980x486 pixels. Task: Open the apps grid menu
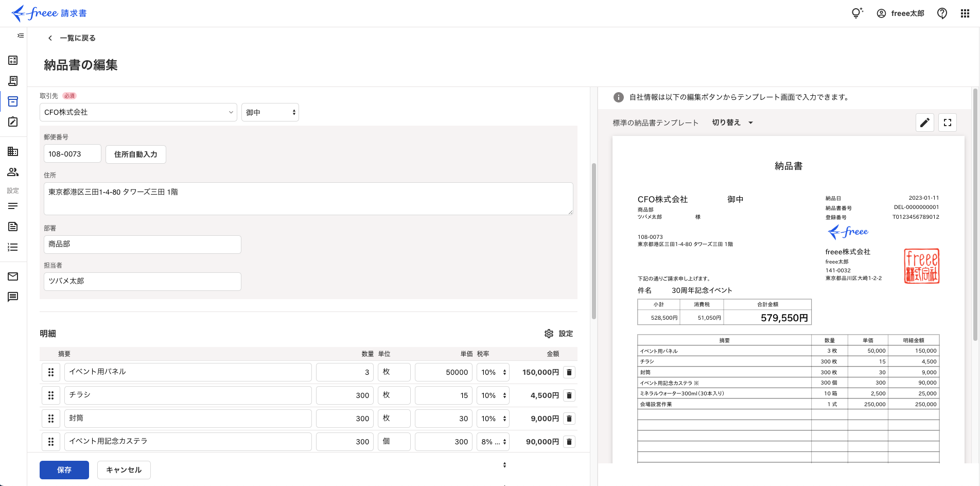(x=965, y=13)
